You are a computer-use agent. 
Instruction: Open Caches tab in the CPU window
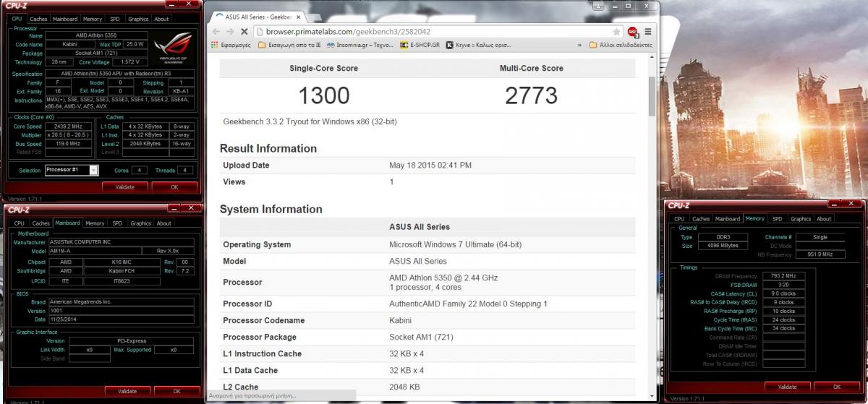pos(38,20)
